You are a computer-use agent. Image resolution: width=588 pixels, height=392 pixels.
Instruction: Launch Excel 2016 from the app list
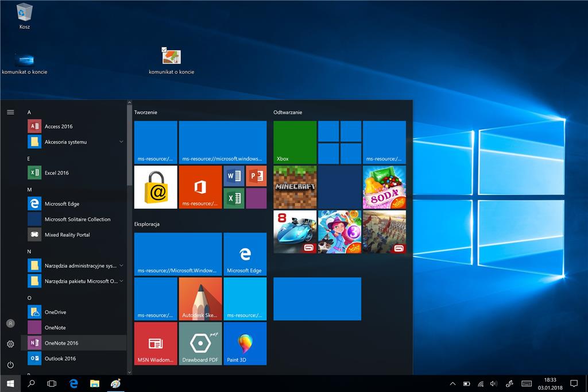tap(73, 172)
